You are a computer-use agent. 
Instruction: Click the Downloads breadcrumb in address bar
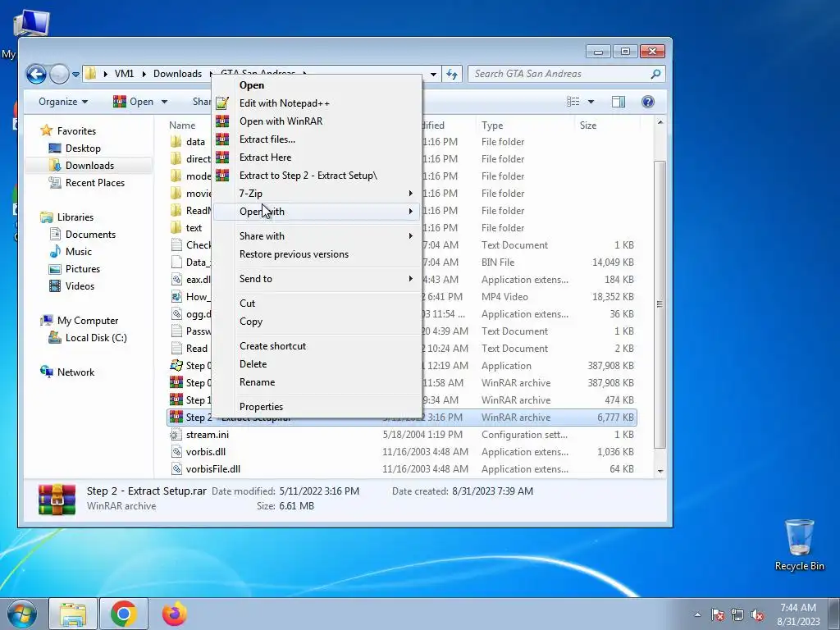pyautogui.click(x=177, y=74)
